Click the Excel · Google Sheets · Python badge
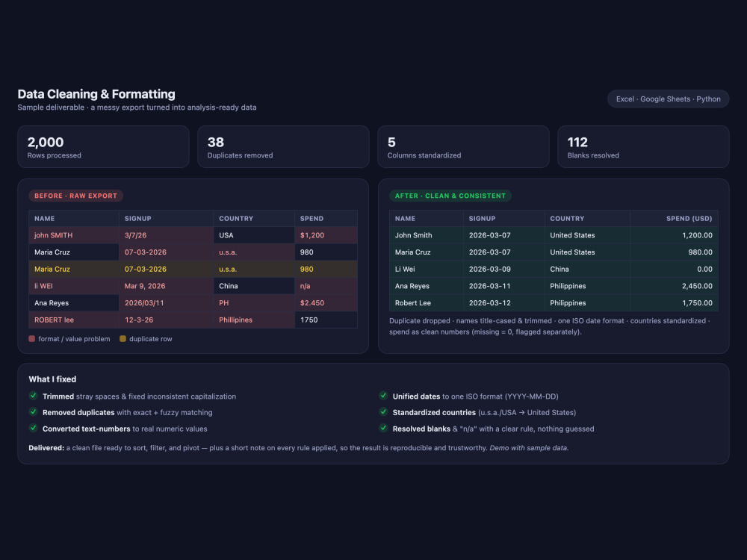This screenshot has height=560, width=747. click(x=668, y=99)
